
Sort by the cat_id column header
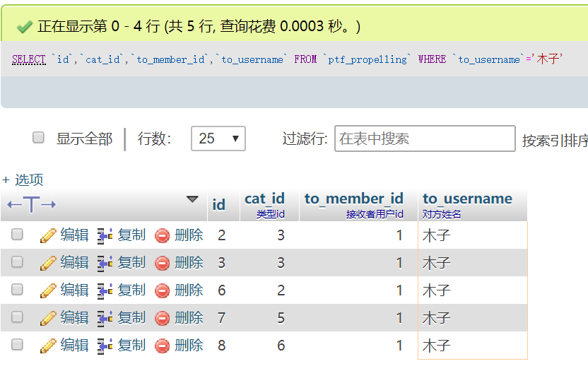pos(265,199)
